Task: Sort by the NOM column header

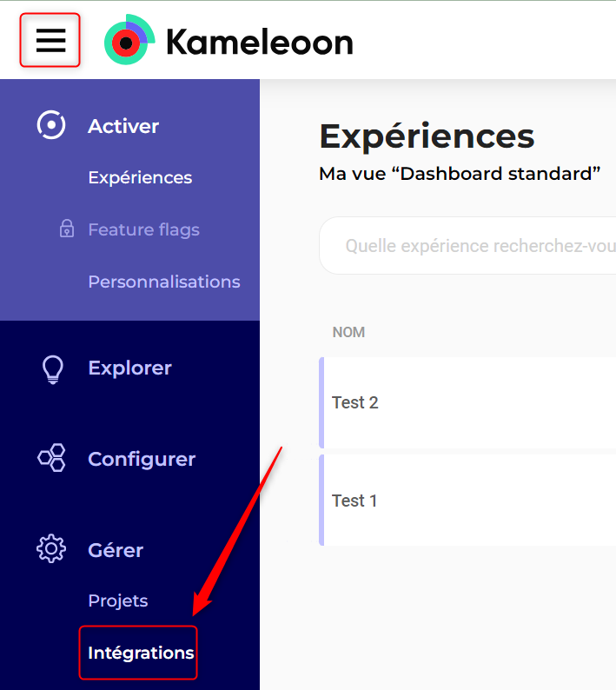Action: (348, 332)
